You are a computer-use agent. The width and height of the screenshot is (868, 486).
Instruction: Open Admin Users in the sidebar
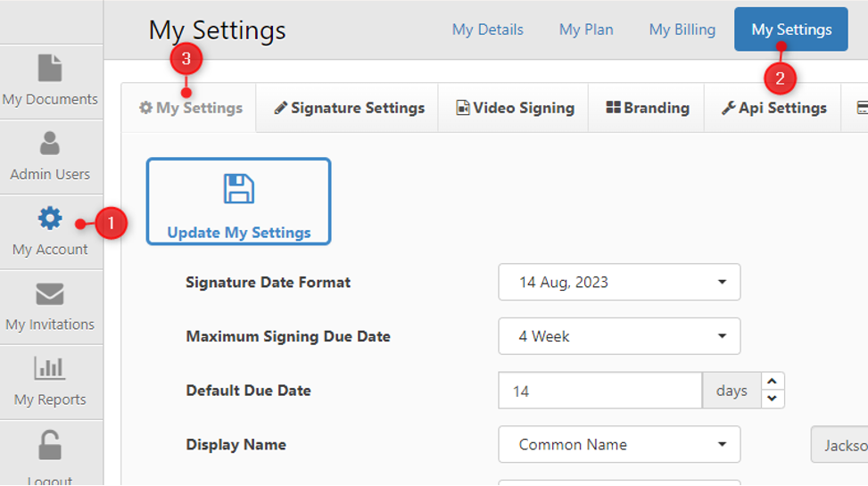(x=50, y=157)
